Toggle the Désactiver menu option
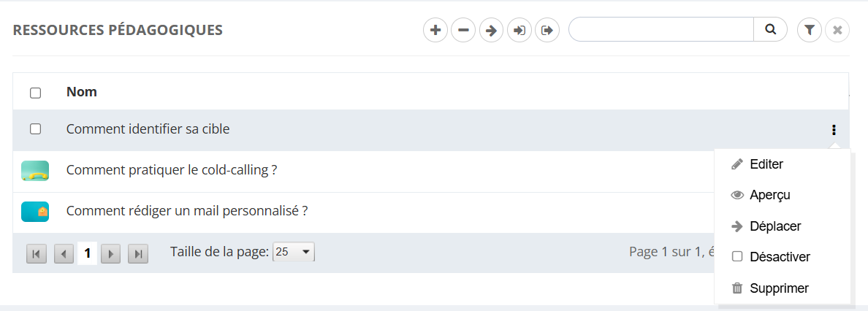Image resolution: width=868 pixels, height=311 pixels. [770, 257]
